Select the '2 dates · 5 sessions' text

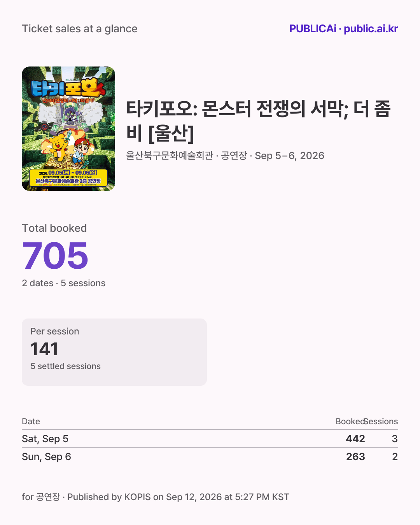click(64, 283)
